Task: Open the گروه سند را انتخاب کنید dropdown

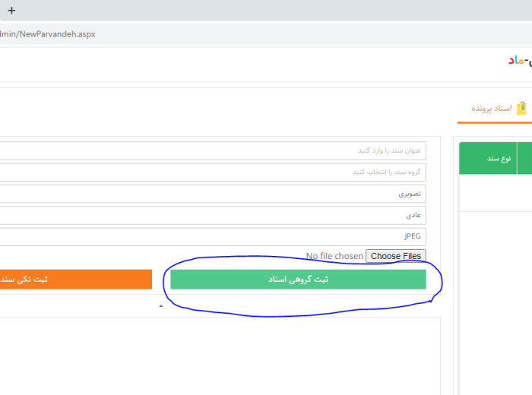Action: (213, 172)
